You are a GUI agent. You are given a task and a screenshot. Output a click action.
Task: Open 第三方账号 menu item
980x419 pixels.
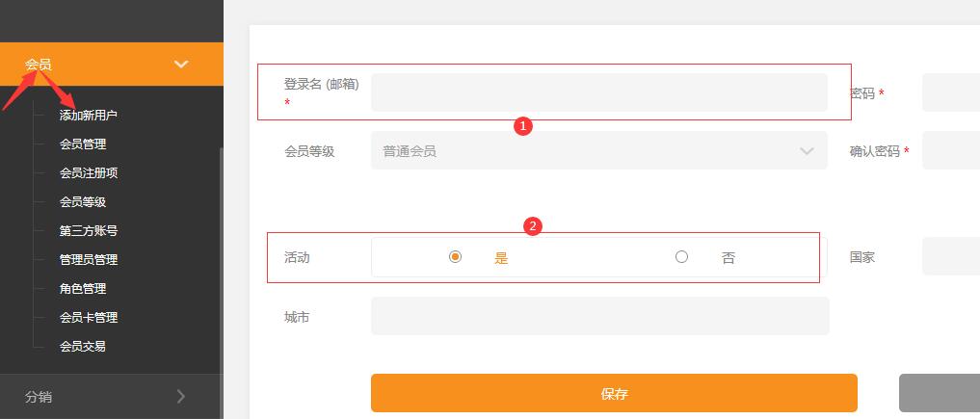[89, 230]
